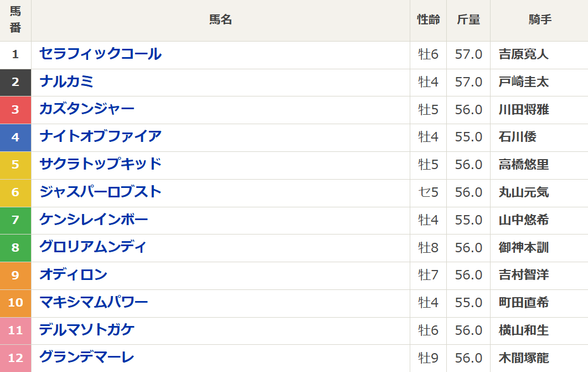
Task: Click horse name ナルカミ
Action: point(66,82)
